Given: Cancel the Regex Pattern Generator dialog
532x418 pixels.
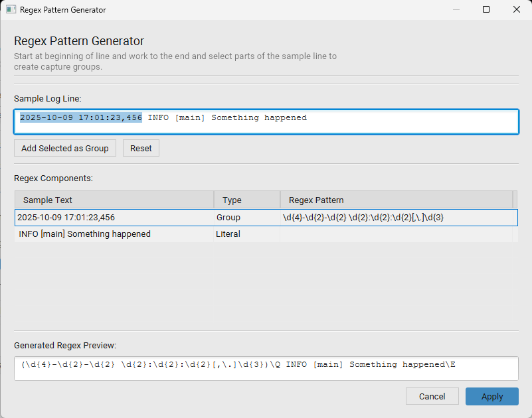Looking at the screenshot, I should click(x=432, y=396).
